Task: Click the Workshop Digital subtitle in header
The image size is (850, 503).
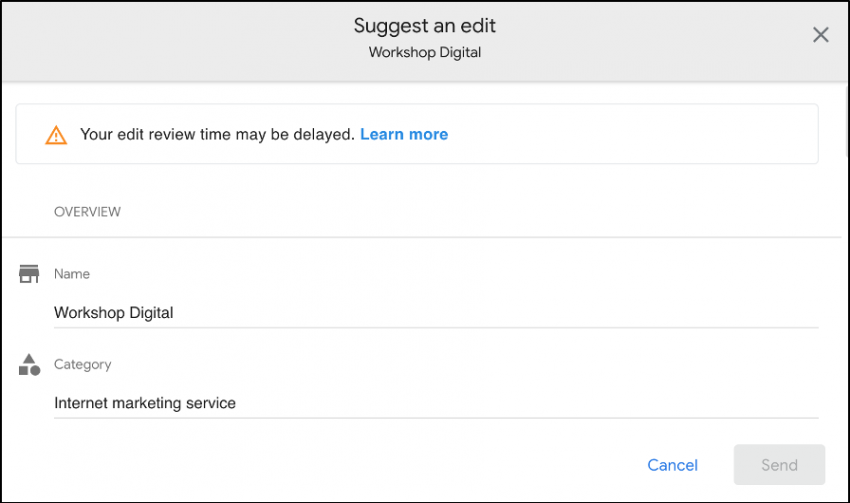Action: pyautogui.click(x=424, y=52)
